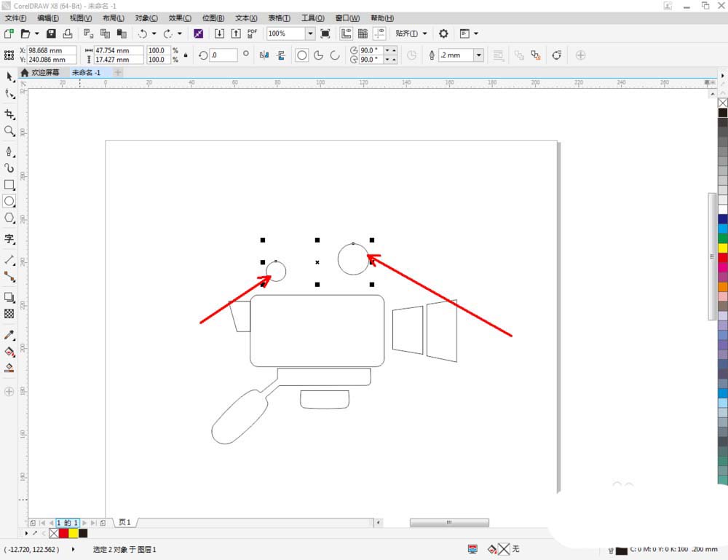Click the object width 47.754 mm field
The height and width of the screenshot is (560, 728).
coord(119,50)
